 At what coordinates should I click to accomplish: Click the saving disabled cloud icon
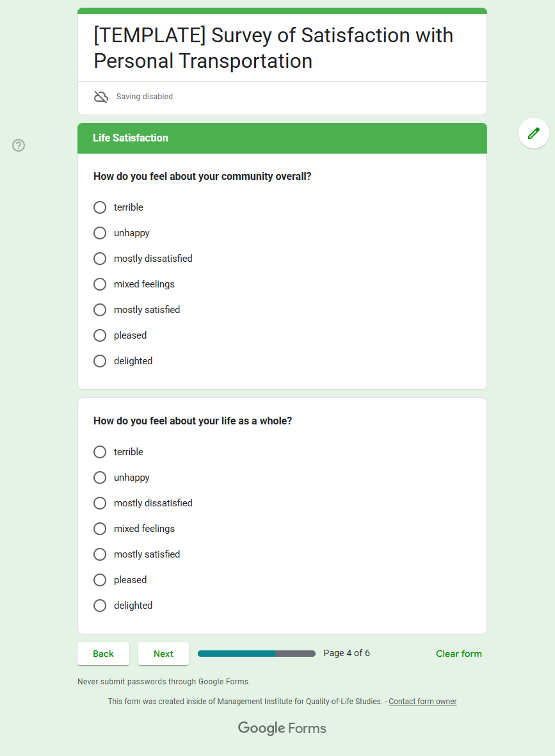[101, 97]
